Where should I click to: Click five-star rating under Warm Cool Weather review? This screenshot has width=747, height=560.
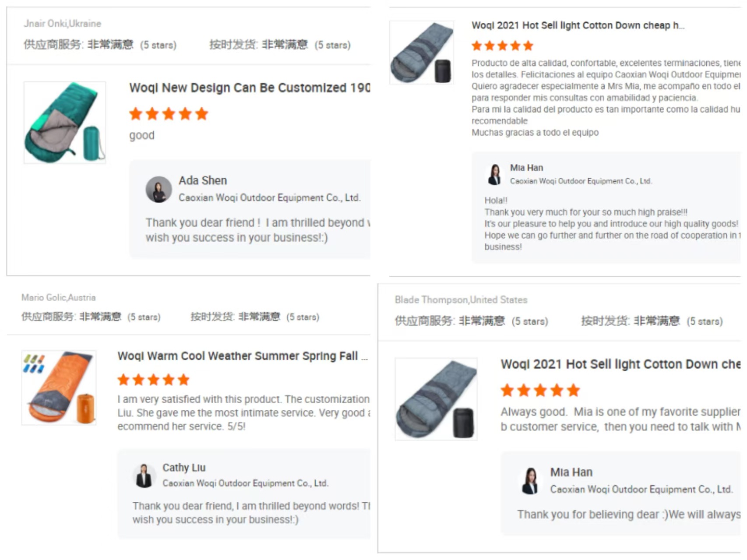pyautogui.click(x=153, y=380)
